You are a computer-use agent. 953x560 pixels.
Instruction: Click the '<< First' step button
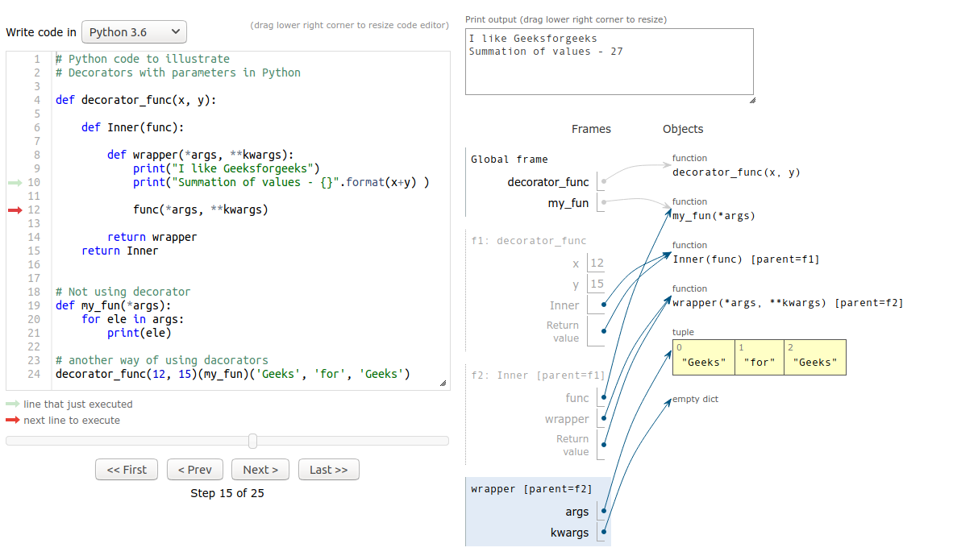tap(127, 470)
